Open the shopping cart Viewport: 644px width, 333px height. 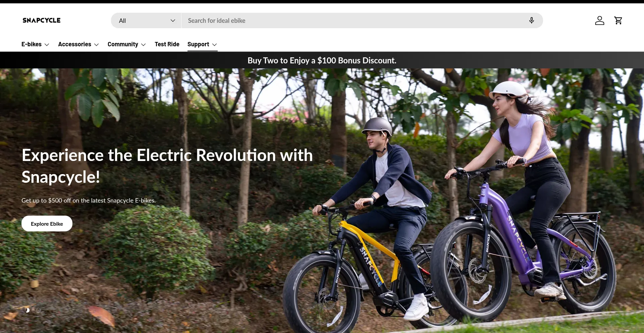pos(618,20)
